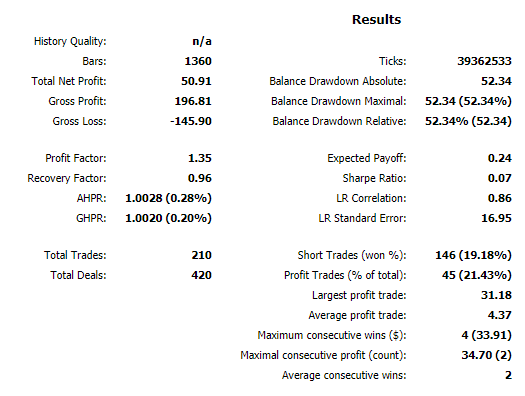The image size is (525, 396).
Task: Select the Profit Factor value 1.35
Action: click(200, 158)
